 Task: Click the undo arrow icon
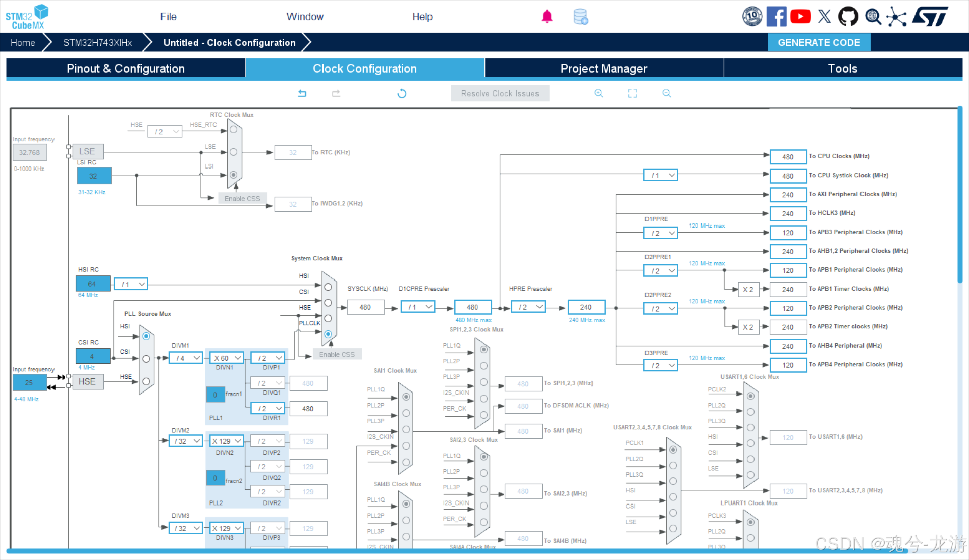[x=302, y=93]
